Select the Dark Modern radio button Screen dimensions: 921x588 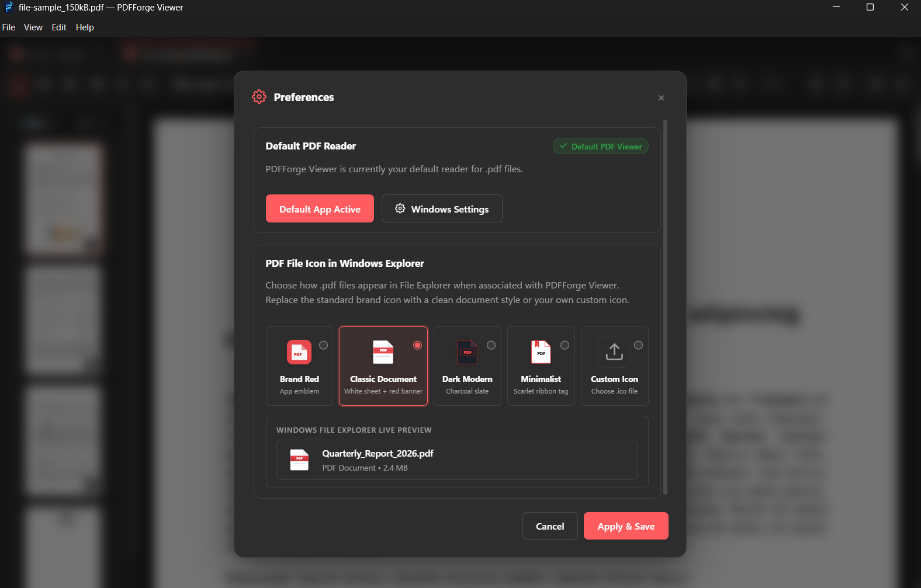491,345
